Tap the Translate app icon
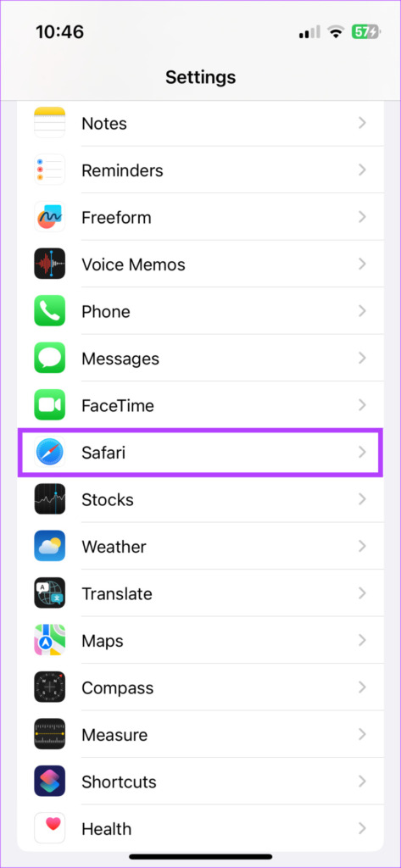The height and width of the screenshot is (868, 401). (x=49, y=593)
